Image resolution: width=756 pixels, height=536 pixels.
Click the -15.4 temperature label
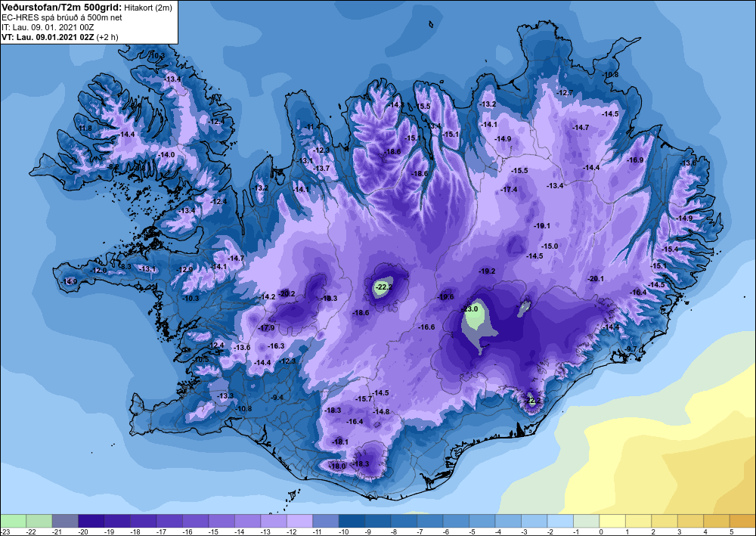[670, 249]
